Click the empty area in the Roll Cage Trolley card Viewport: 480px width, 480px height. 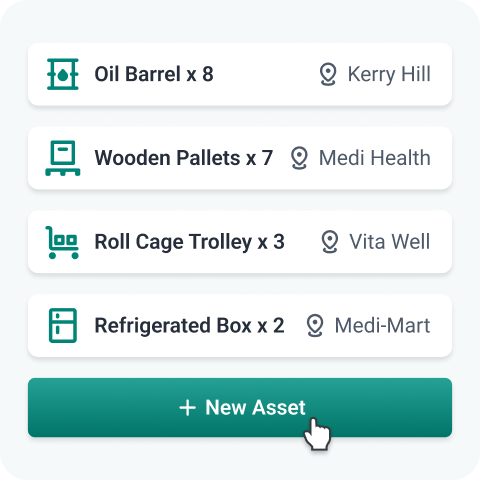coord(303,242)
